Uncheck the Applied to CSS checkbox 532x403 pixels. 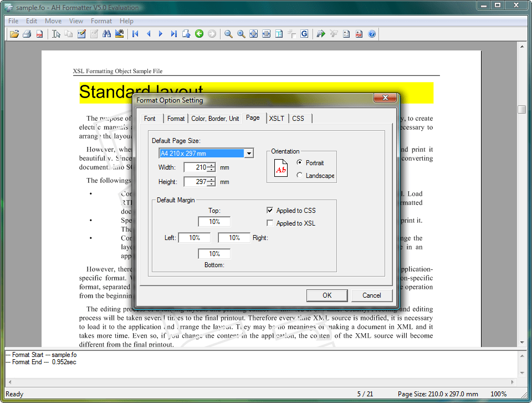270,211
